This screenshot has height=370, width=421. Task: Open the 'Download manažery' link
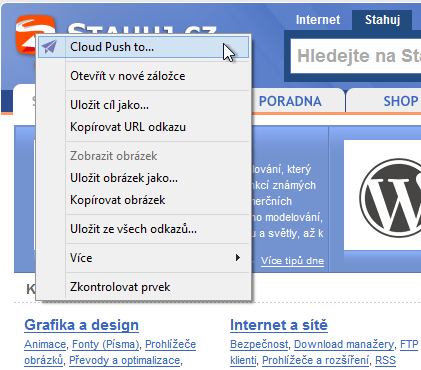(344, 344)
